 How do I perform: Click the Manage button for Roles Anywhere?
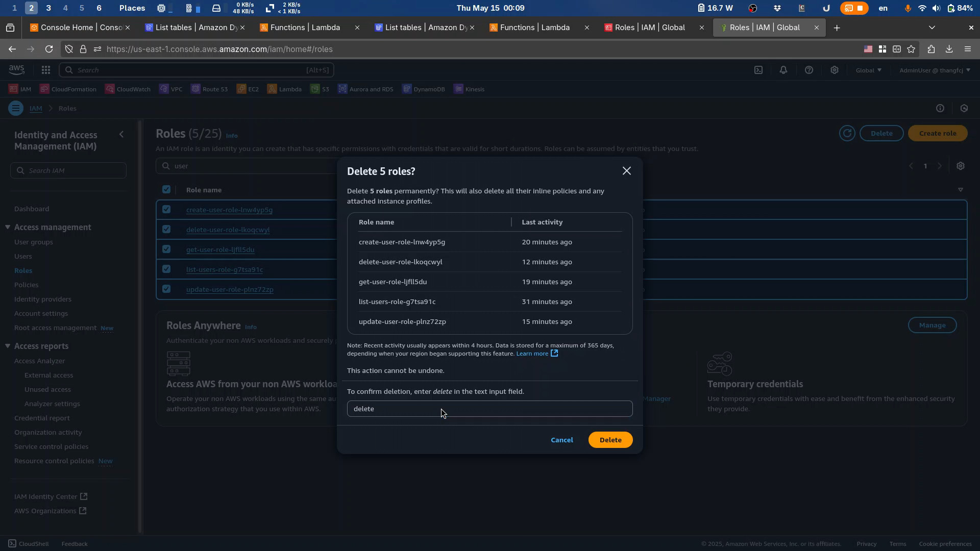pos(933,325)
